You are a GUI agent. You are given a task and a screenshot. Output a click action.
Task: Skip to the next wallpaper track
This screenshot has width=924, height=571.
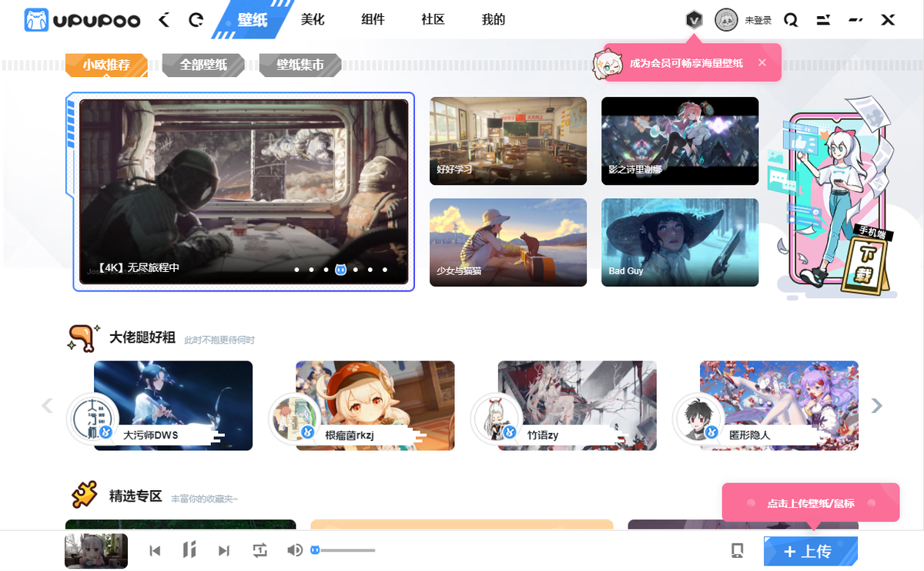point(224,550)
